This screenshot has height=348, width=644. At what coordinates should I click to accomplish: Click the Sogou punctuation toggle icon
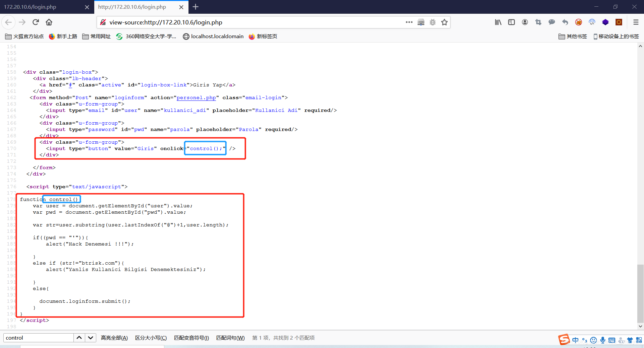[585, 340]
